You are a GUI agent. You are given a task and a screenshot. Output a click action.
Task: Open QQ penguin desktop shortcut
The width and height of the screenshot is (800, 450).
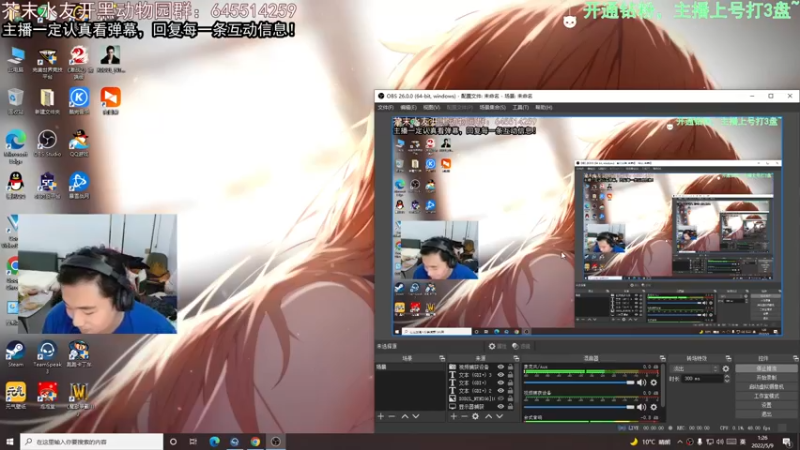pyautogui.click(x=15, y=185)
